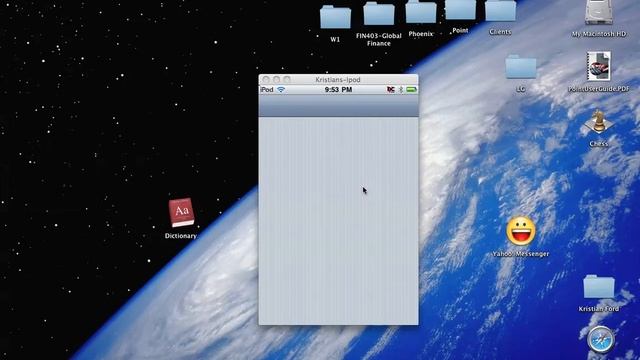Viewport: 640px width, 360px height.
Task: Open the FIN403-Global Finance folder
Action: (x=379, y=14)
